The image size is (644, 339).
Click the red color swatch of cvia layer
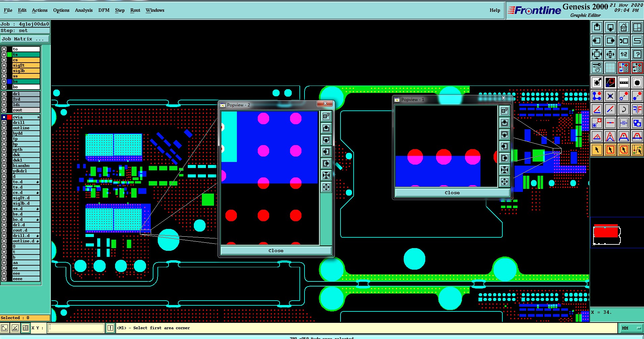(x=9, y=117)
